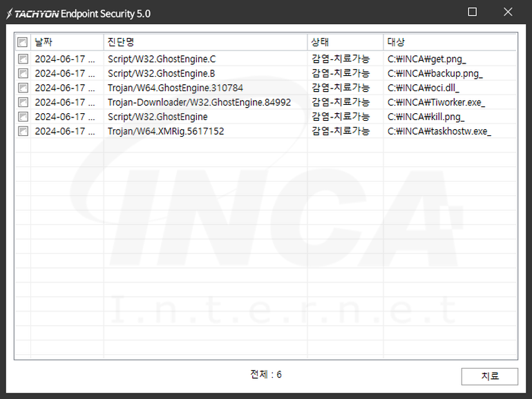Close the Tachyon Endpoint Security window
Viewport: 532px width, 399px height.
(x=508, y=12)
